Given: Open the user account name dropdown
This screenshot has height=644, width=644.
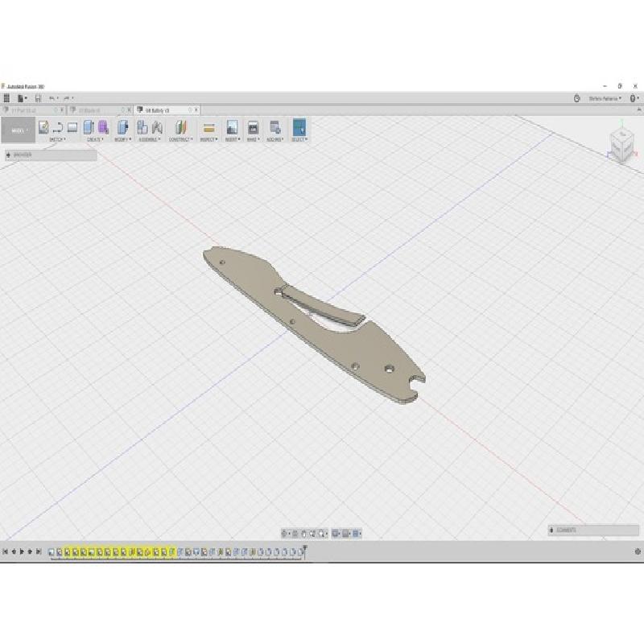Looking at the screenshot, I should pyautogui.click(x=605, y=98).
